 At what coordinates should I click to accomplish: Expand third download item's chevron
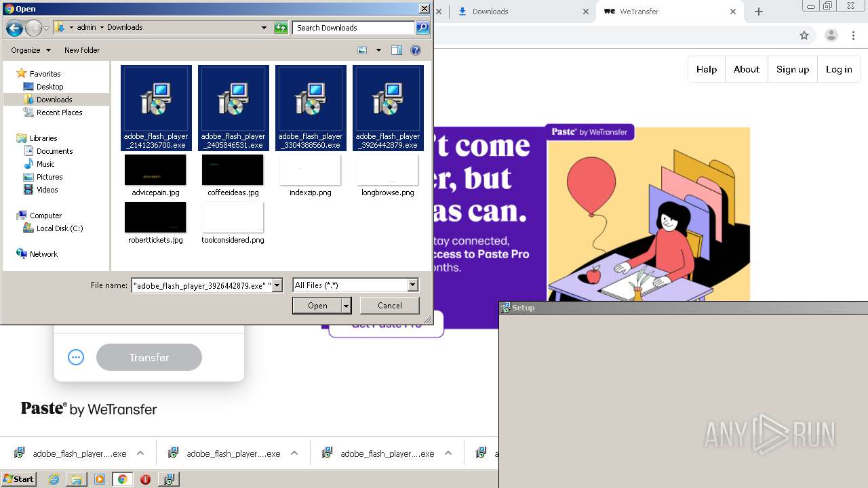click(x=448, y=453)
